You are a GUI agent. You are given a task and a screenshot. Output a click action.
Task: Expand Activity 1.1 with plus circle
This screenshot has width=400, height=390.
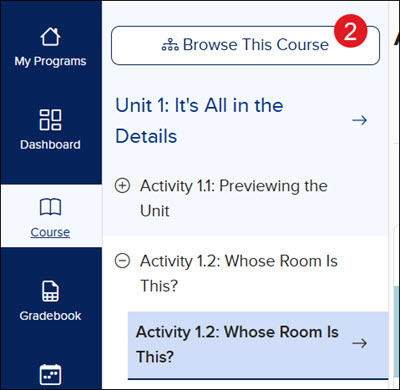[x=122, y=185]
